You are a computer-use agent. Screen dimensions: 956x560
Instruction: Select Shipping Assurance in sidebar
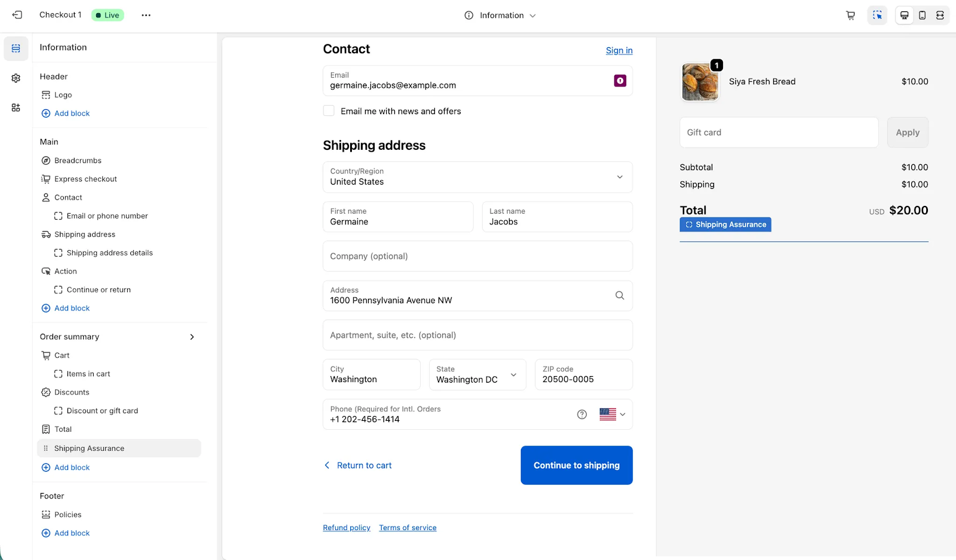click(90, 448)
